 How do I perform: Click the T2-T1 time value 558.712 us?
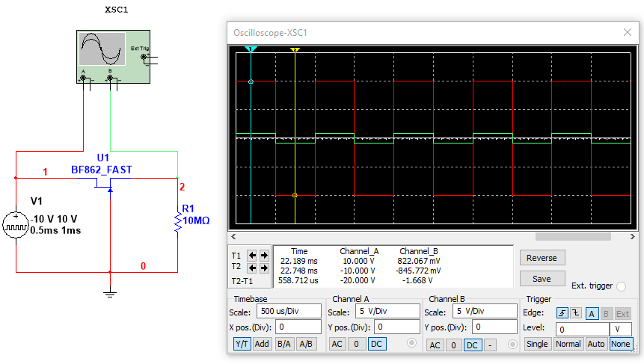click(298, 281)
